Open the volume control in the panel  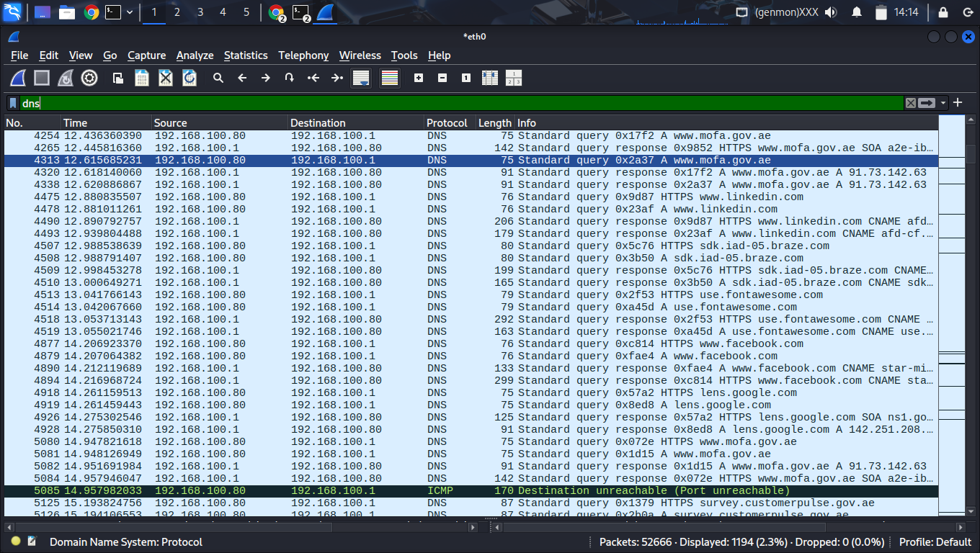[831, 12]
